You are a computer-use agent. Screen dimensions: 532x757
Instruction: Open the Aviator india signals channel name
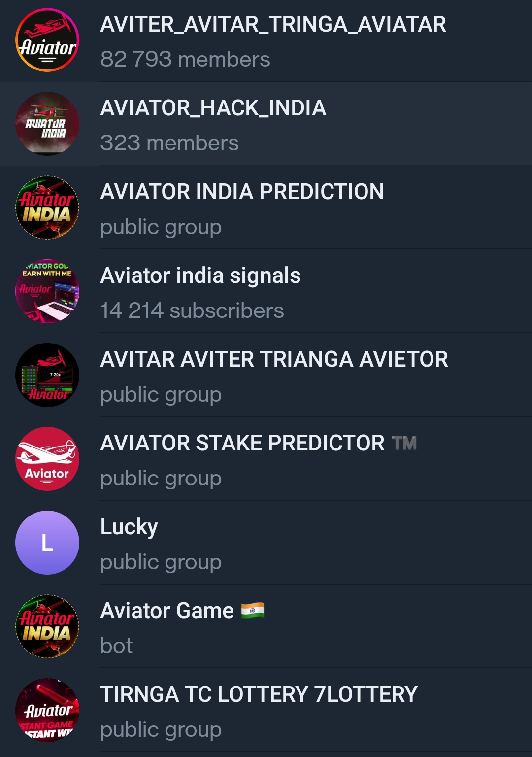coord(200,275)
